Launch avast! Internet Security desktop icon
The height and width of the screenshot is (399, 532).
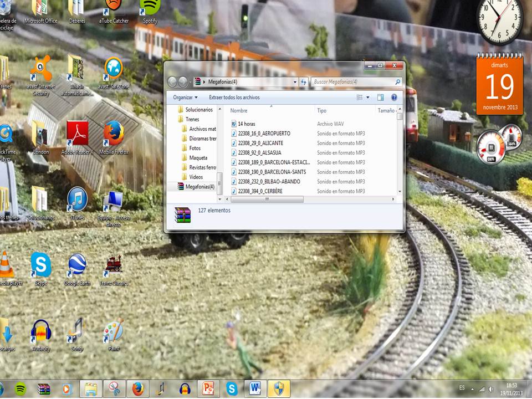tap(40, 76)
